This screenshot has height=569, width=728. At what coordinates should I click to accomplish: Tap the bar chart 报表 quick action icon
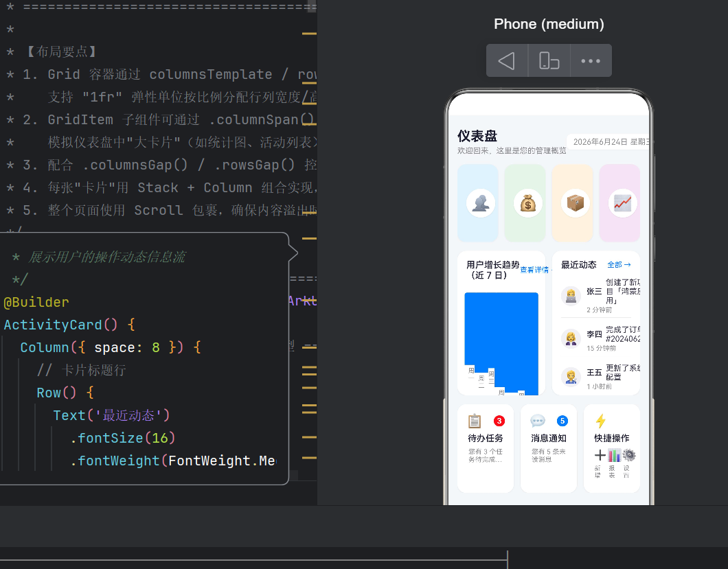click(x=614, y=455)
